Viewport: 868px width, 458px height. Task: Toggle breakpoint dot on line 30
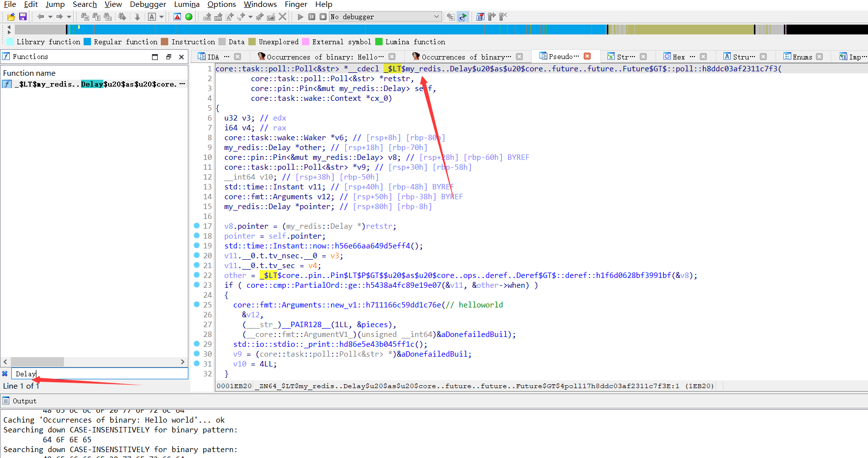[197, 354]
